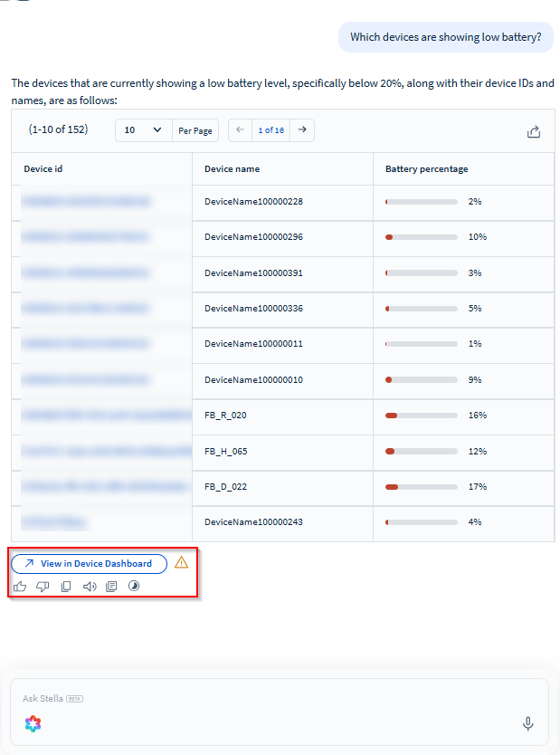The height and width of the screenshot is (755, 560).
Task: Click the thumbs down feedback icon
Action: point(43,587)
